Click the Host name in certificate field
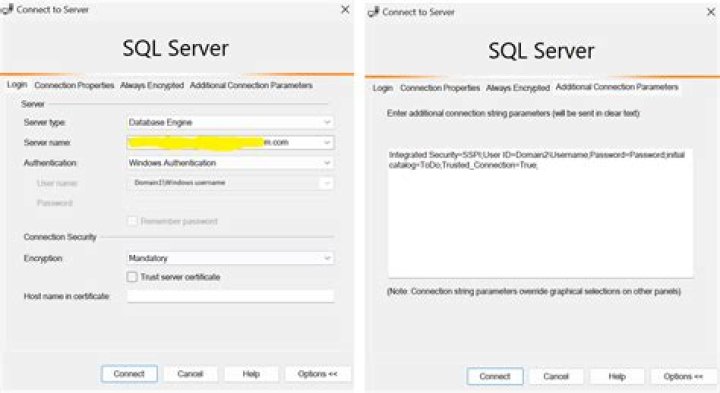The image size is (720, 393). tap(230, 296)
